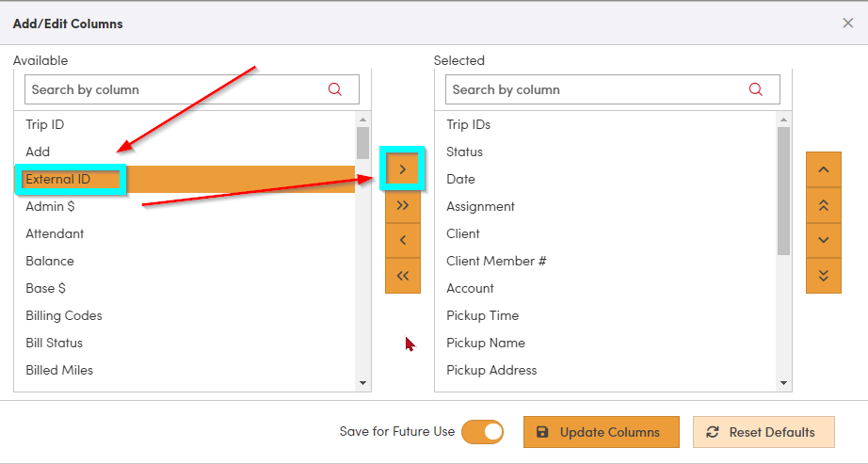
Task: Select Billing Codes in the Available list
Action: point(64,315)
